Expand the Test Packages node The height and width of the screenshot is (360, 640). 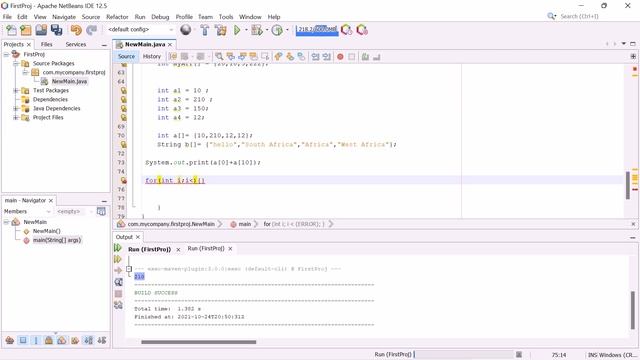pos(16,90)
